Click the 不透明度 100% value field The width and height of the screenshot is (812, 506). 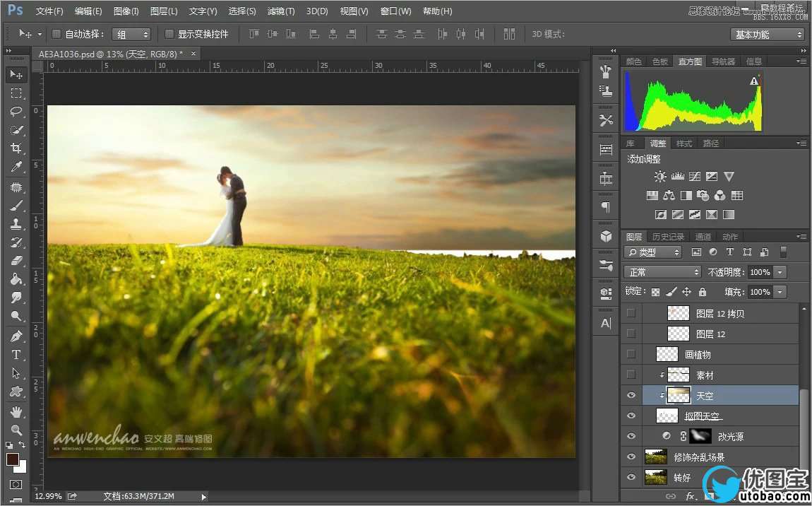760,272
